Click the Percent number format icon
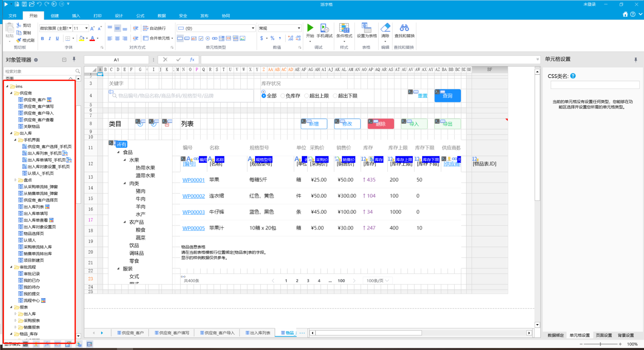644x350 pixels. [272, 38]
